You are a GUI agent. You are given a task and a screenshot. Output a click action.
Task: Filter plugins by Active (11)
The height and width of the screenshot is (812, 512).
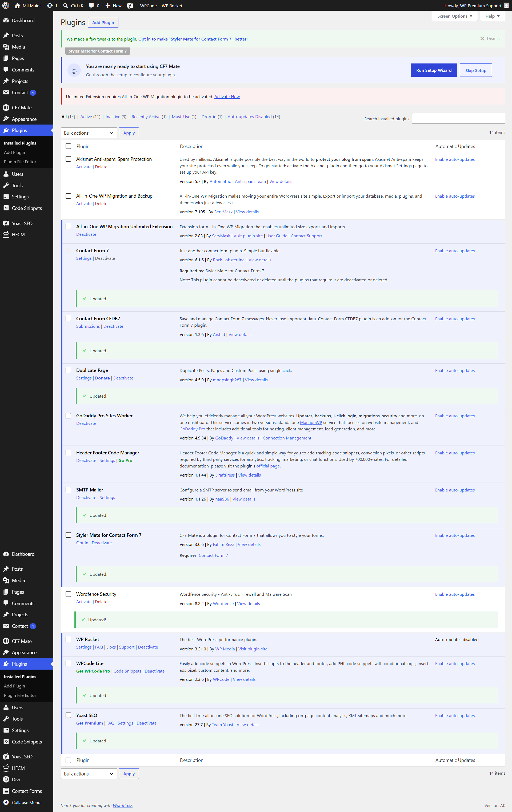point(90,117)
